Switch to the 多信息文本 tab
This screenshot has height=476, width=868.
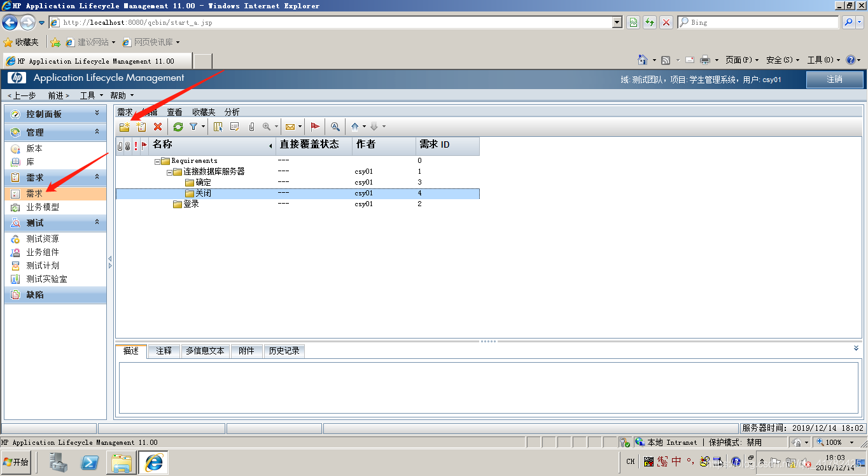point(205,351)
